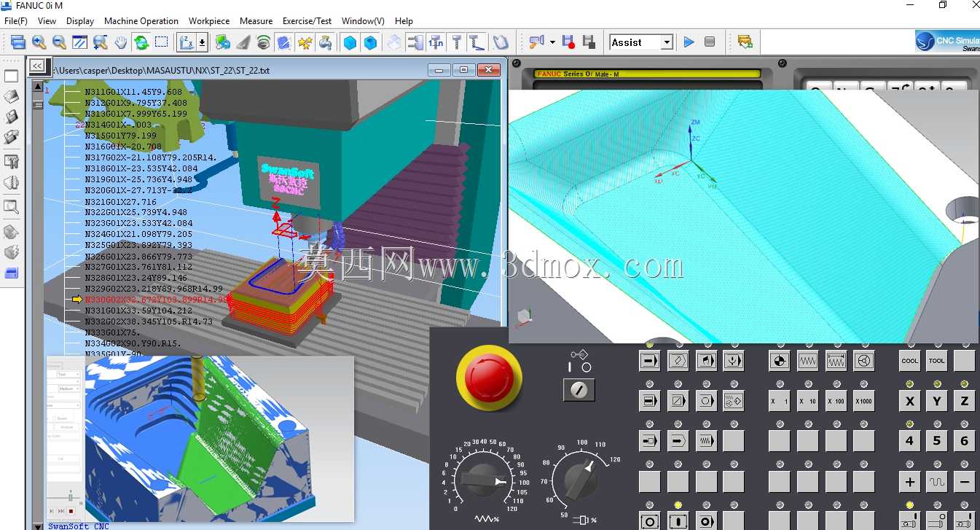Collapse the code panel with the << button
This screenshot has width=980, height=530.
pyautogui.click(x=37, y=66)
